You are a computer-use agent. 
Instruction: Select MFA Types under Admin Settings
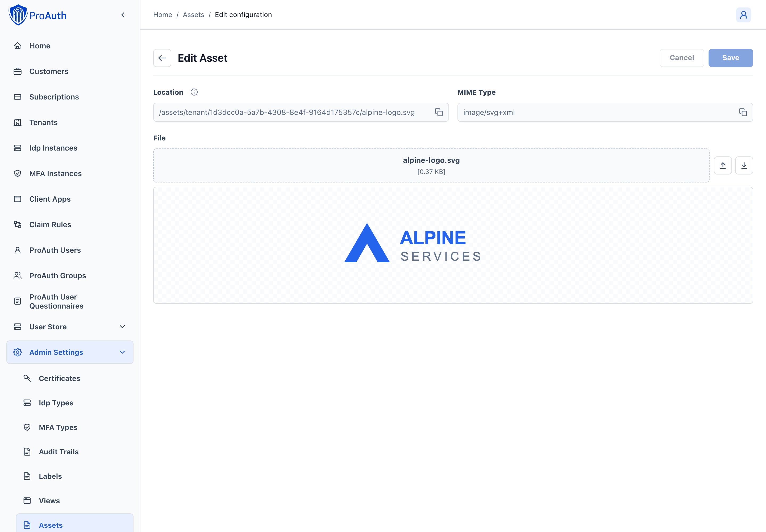point(75,427)
